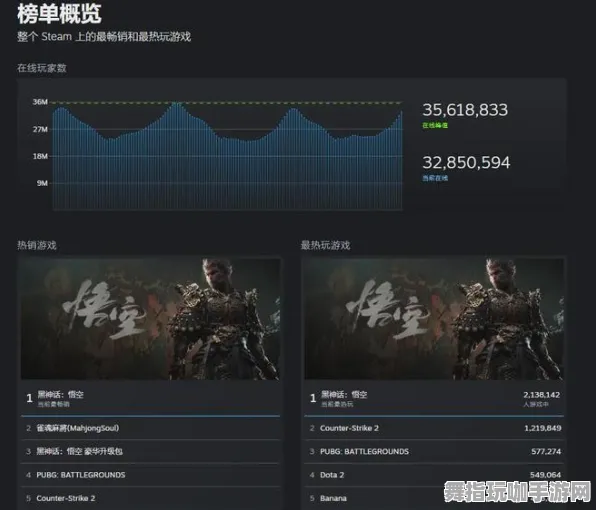Open 黑神话：悟空 豪华升级包 row
The width and height of the screenshot is (596, 510).
click(150, 451)
